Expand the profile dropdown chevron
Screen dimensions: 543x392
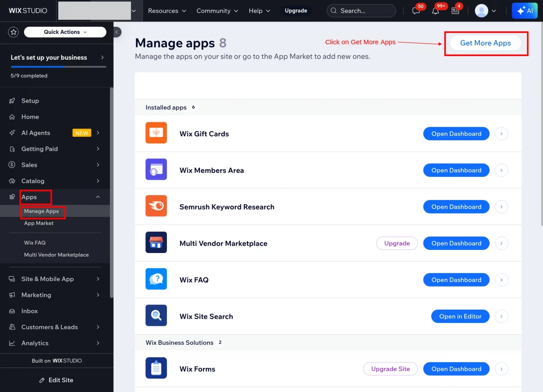click(494, 11)
